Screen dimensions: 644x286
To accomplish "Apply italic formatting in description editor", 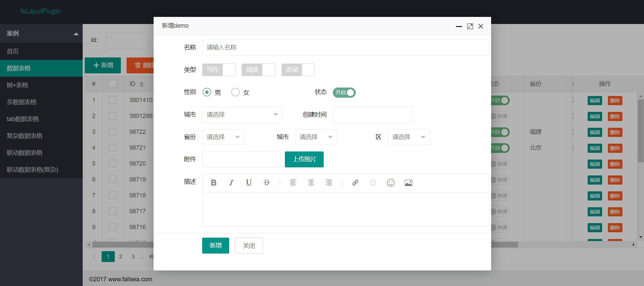I will [231, 183].
